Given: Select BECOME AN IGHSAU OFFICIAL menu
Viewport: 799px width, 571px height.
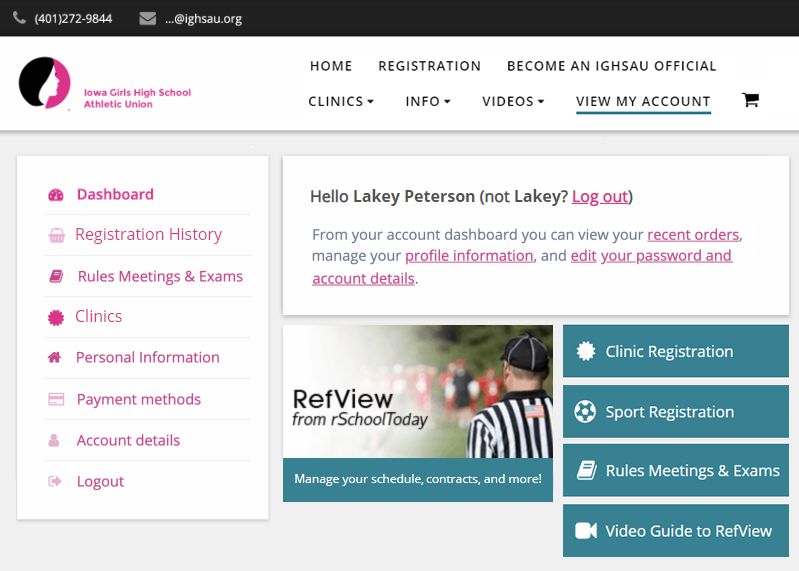Looking at the screenshot, I should tap(611, 66).
